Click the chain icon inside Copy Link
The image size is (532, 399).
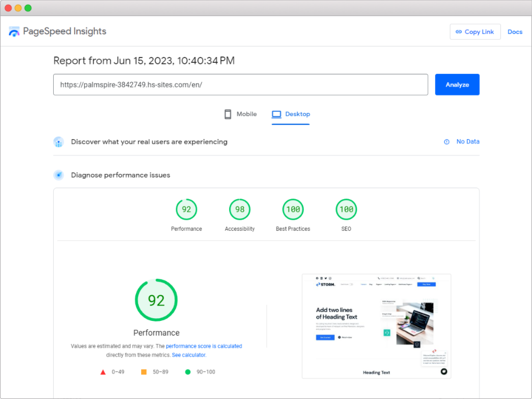[459, 32]
